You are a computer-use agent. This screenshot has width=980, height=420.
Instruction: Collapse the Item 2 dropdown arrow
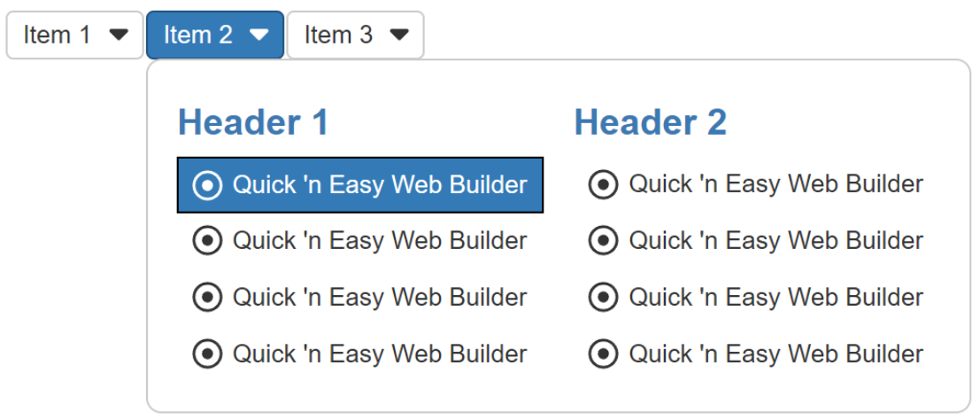(259, 35)
